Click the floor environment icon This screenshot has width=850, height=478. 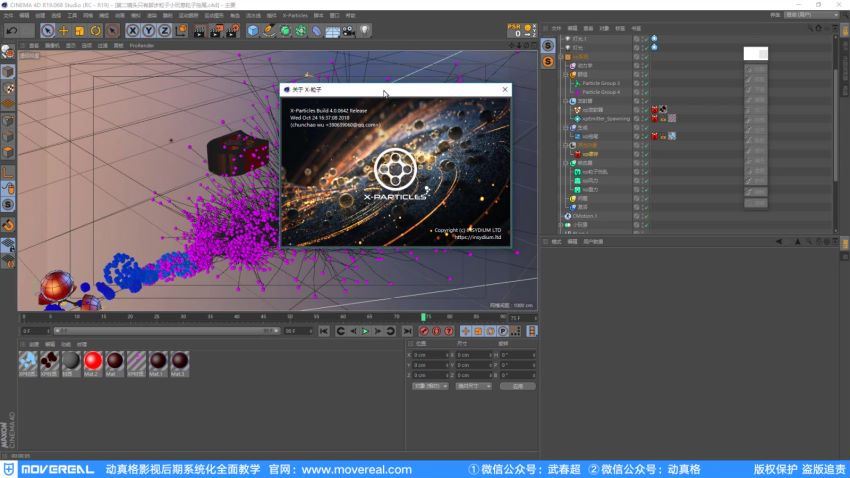(332, 31)
